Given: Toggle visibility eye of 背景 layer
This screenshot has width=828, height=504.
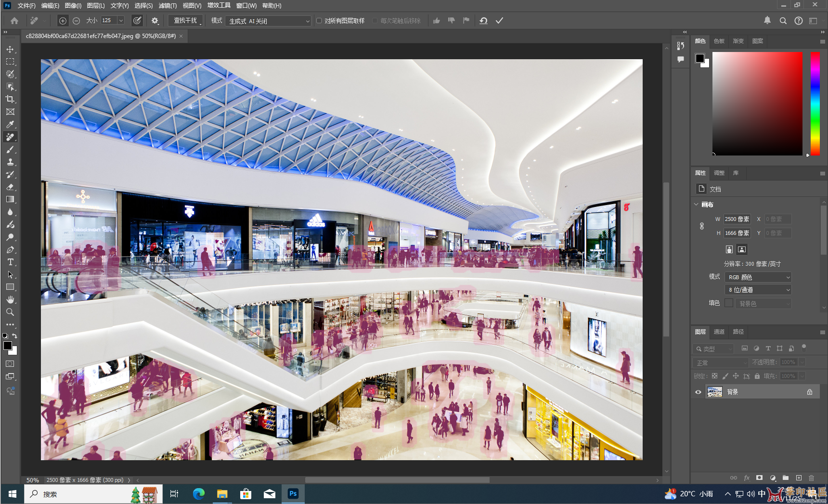Looking at the screenshot, I should pos(698,392).
